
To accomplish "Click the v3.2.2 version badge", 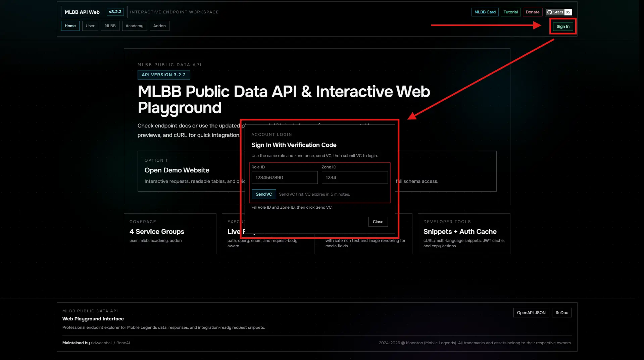I will [x=115, y=12].
